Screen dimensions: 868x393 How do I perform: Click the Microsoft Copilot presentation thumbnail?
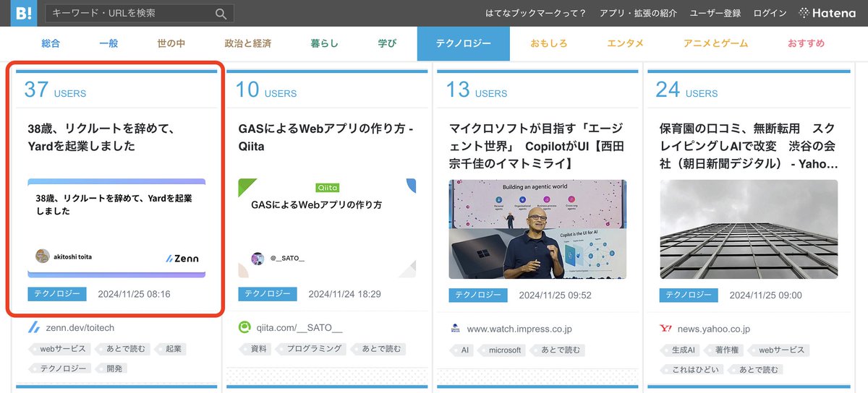point(537,229)
